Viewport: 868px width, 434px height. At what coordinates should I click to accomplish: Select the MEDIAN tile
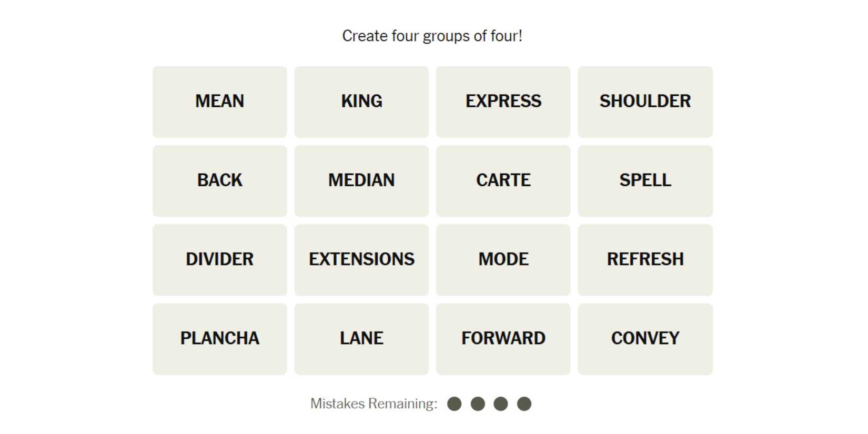click(x=361, y=180)
